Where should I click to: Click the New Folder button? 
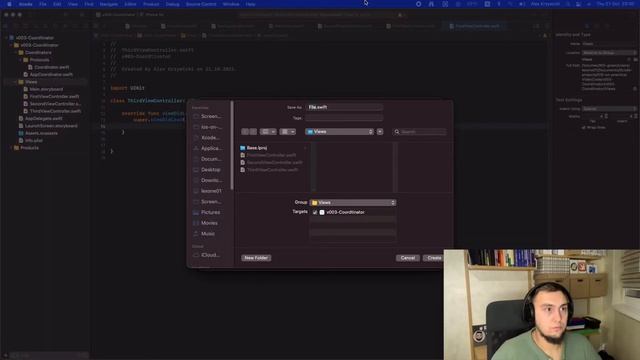point(256,258)
